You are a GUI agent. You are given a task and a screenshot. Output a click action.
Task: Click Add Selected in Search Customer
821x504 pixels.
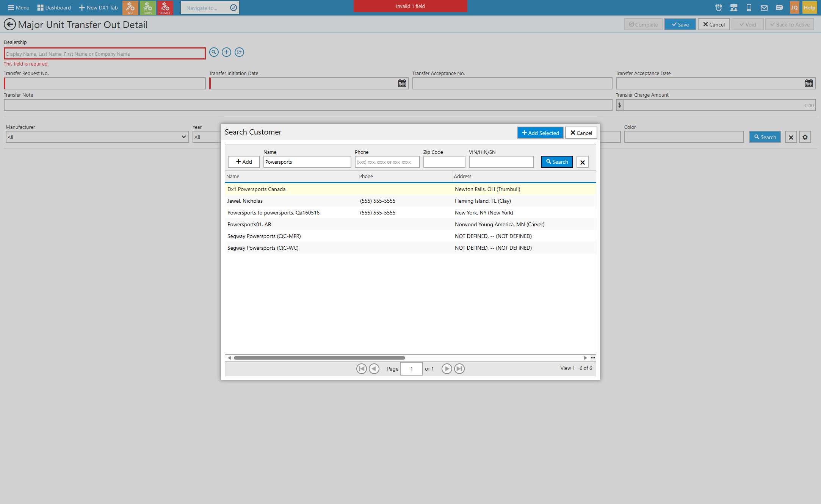(x=540, y=133)
